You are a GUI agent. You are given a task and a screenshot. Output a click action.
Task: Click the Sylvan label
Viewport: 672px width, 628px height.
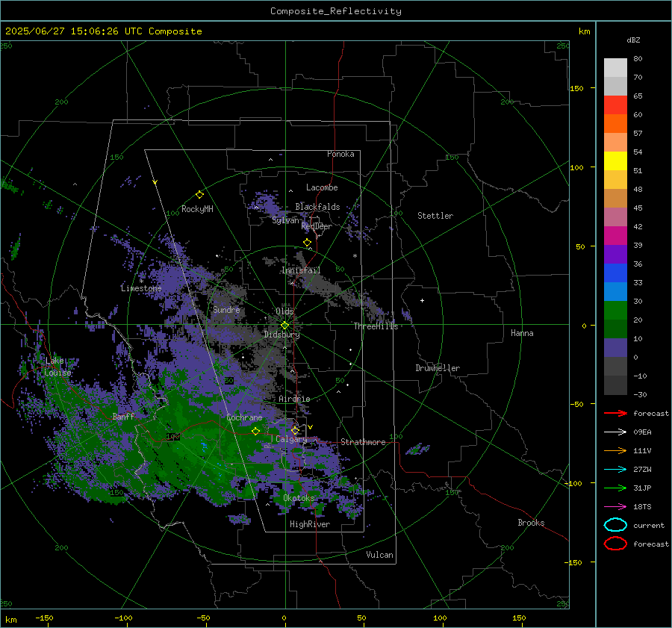285,220
